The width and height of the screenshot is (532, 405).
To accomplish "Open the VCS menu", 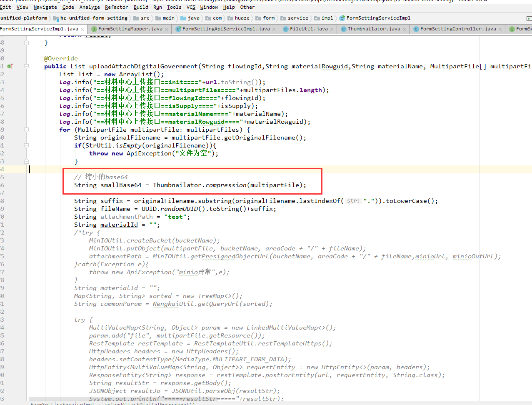I will coord(191,7).
